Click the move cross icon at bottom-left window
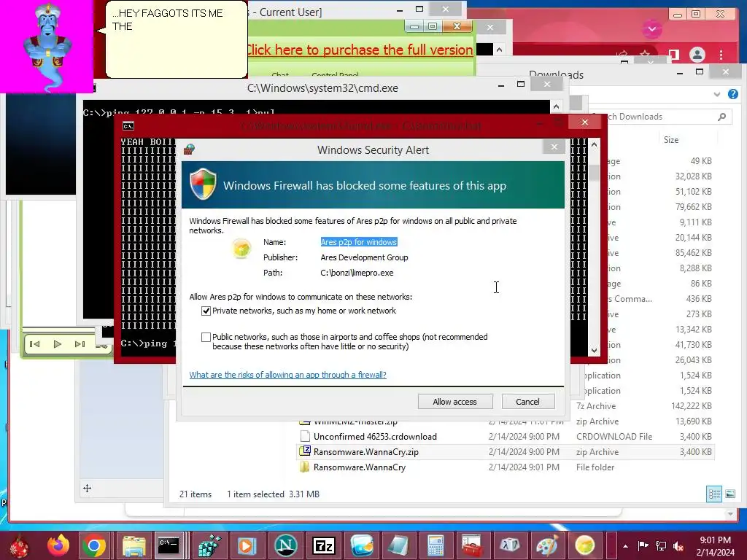This screenshot has width=747, height=560. pyautogui.click(x=87, y=488)
